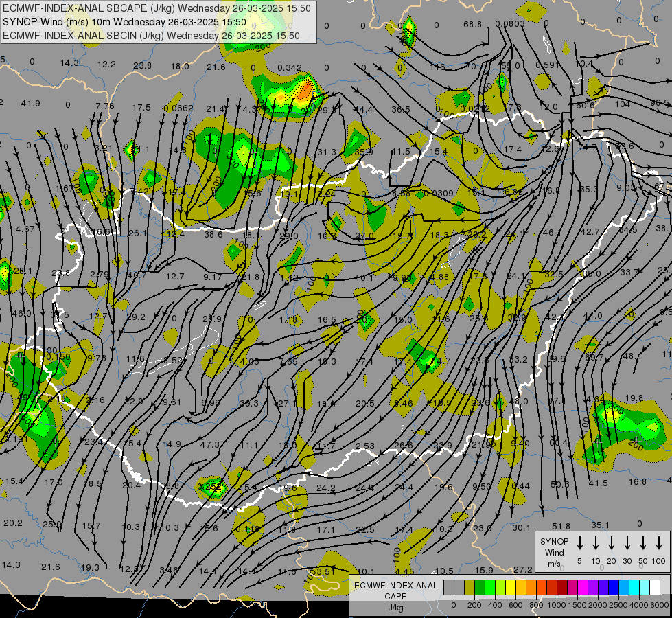Click the map value 0.0803
Screen dimensions: 672x618
pyautogui.click(x=510, y=23)
